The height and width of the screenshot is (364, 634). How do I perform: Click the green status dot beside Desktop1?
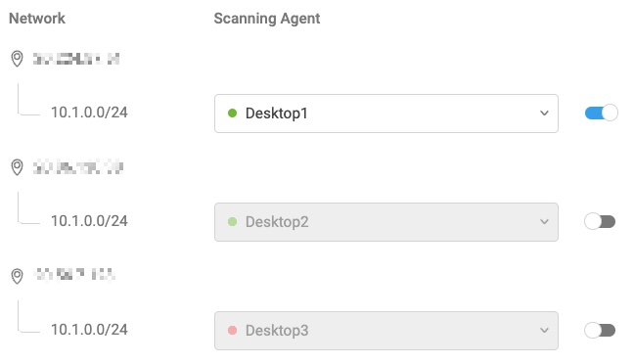[232, 114]
